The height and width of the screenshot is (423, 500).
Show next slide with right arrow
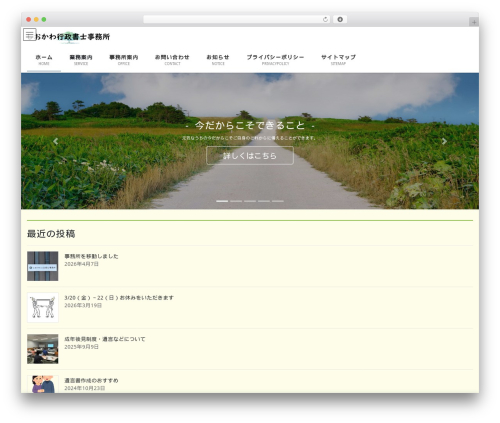click(444, 141)
